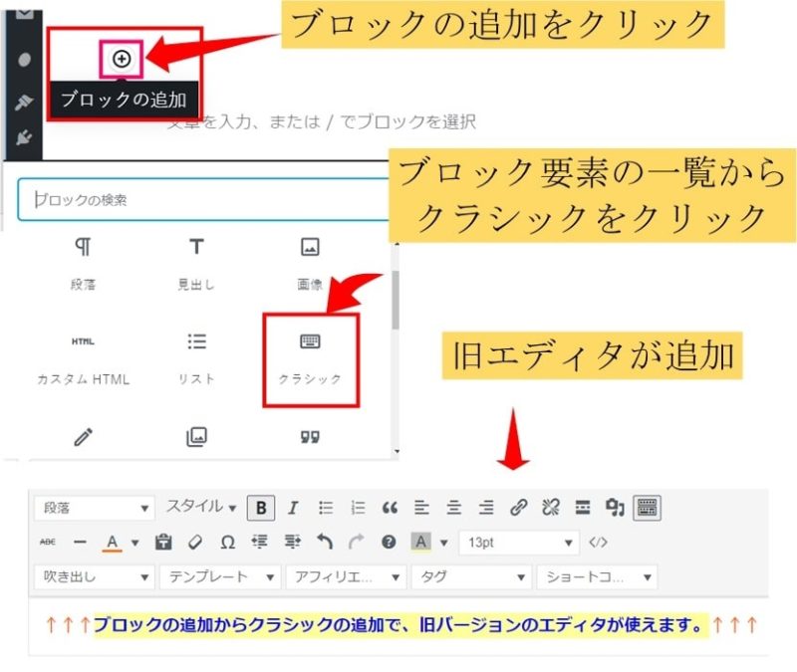797x672 pixels.
Task: Undo the last change
Action: click(325, 542)
